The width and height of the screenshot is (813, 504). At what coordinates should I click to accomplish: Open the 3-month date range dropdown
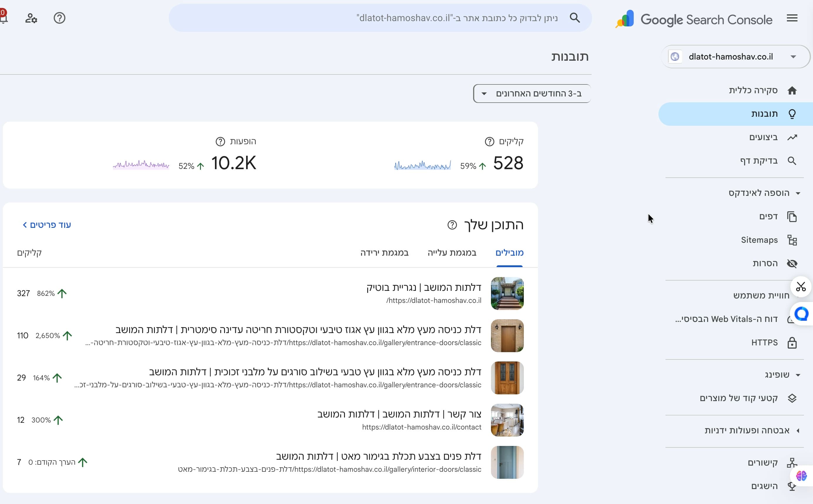(531, 93)
